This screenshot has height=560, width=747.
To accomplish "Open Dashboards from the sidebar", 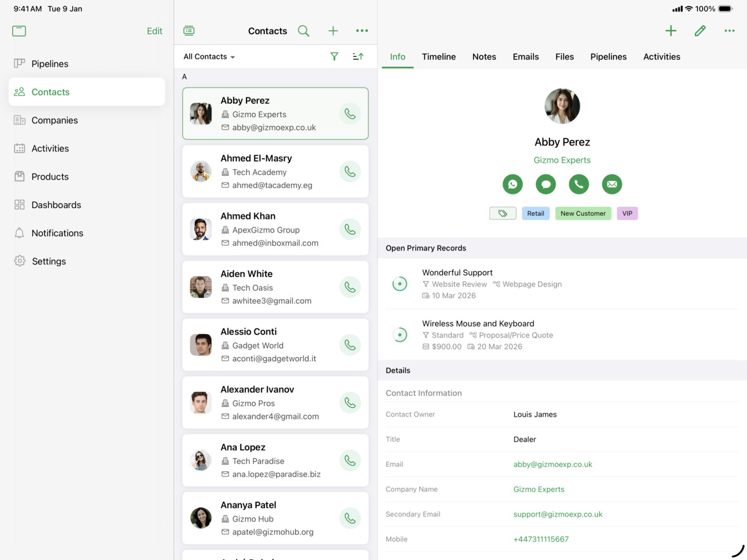I will pyautogui.click(x=56, y=205).
